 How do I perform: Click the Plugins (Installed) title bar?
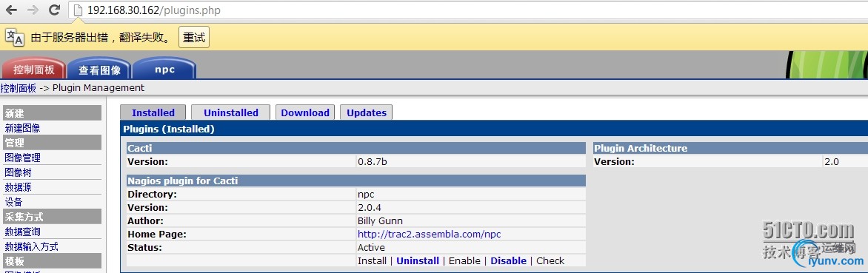click(494, 129)
